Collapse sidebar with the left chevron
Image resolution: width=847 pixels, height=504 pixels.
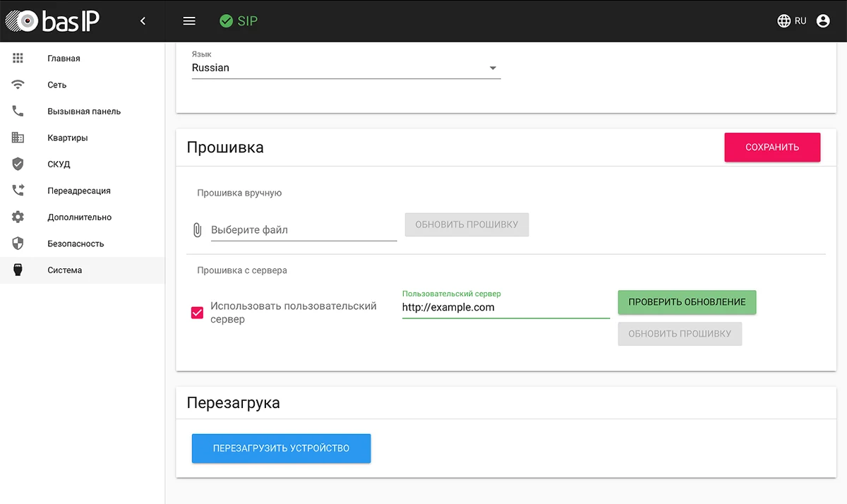click(x=143, y=21)
